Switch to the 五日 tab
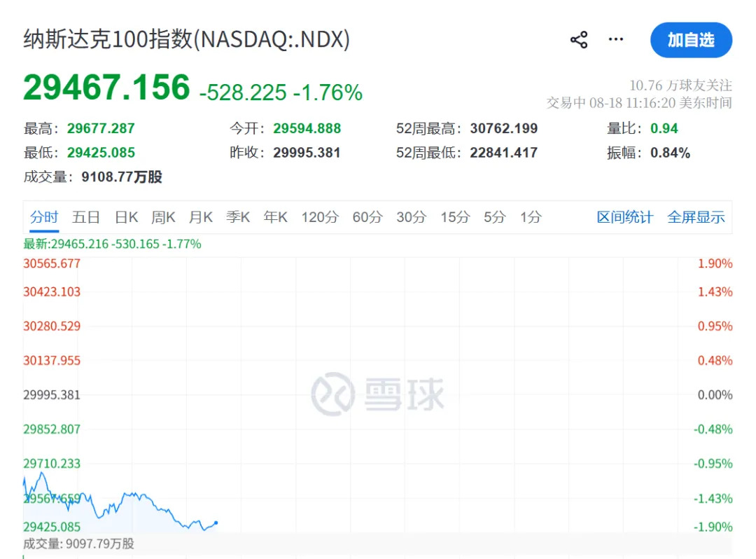The width and height of the screenshot is (756, 559). [x=86, y=217]
